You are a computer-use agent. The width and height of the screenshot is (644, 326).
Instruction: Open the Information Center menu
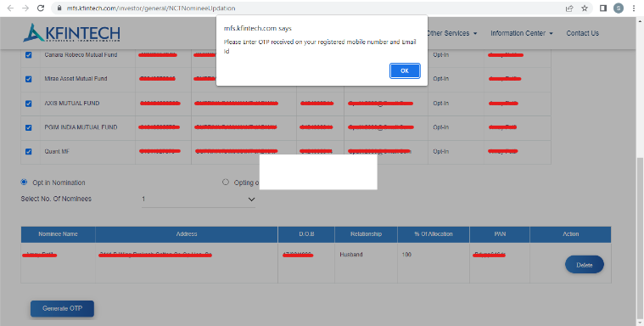[522, 33]
